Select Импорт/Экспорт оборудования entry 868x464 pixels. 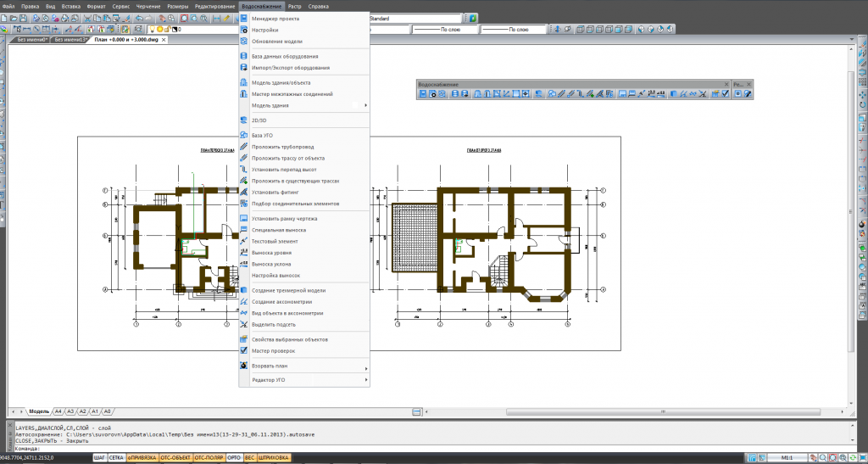pos(304,68)
